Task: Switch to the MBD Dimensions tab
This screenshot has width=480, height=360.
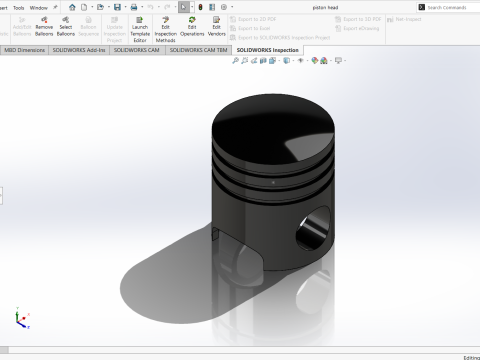Action: [24, 50]
